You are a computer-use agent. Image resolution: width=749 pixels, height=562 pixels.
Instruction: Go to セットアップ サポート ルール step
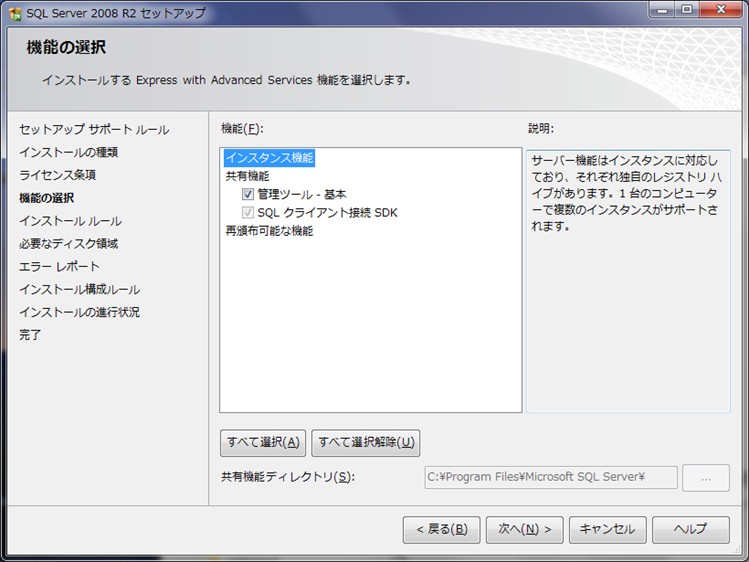94,129
